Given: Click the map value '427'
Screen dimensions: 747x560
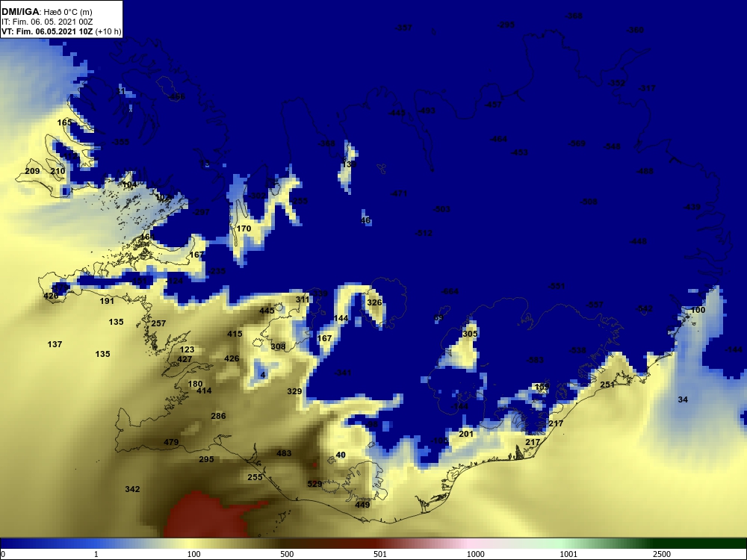Looking at the screenshot, I should 185,360.
